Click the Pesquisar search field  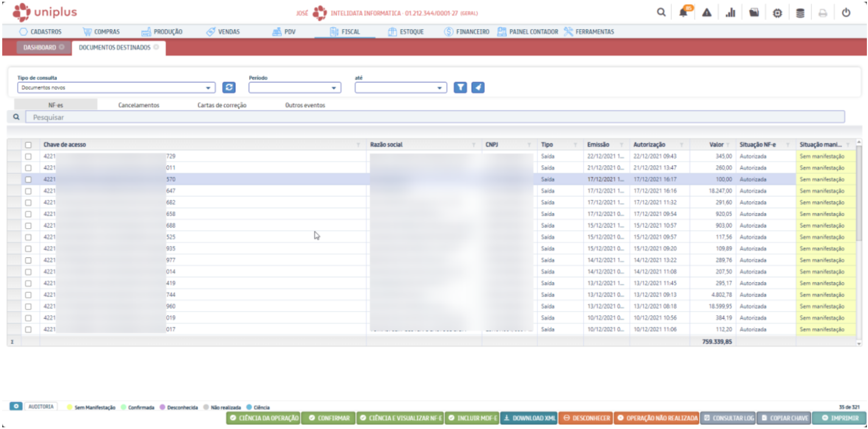[435, 117]
